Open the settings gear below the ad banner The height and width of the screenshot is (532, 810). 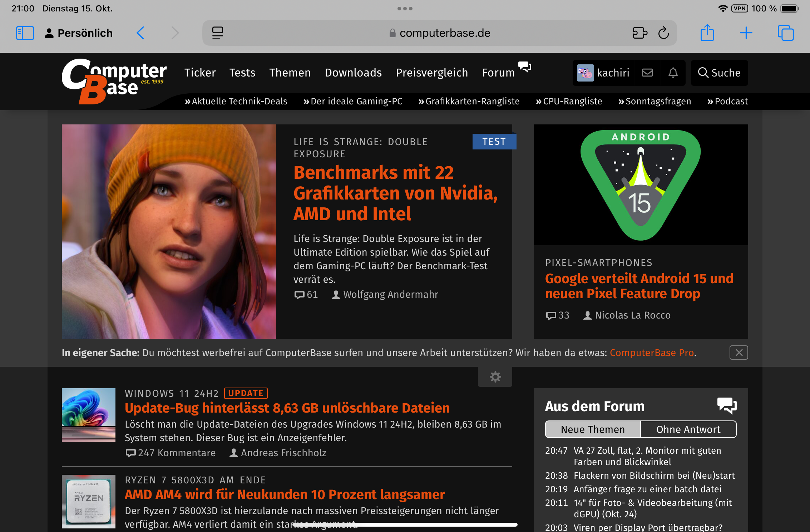(495, 376)
